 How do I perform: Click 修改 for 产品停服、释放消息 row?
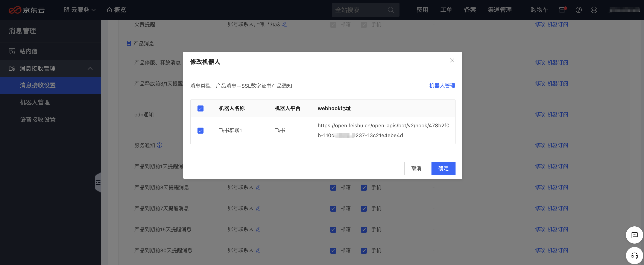pos(540,62)
